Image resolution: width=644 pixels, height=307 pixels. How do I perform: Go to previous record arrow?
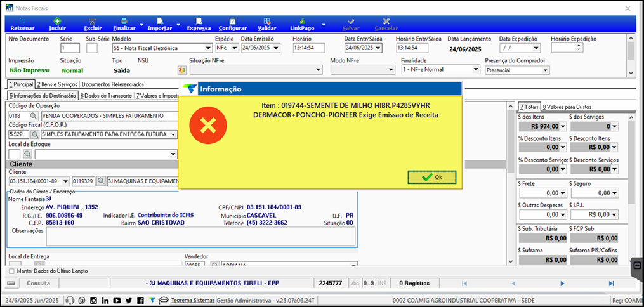pos(513,283)
